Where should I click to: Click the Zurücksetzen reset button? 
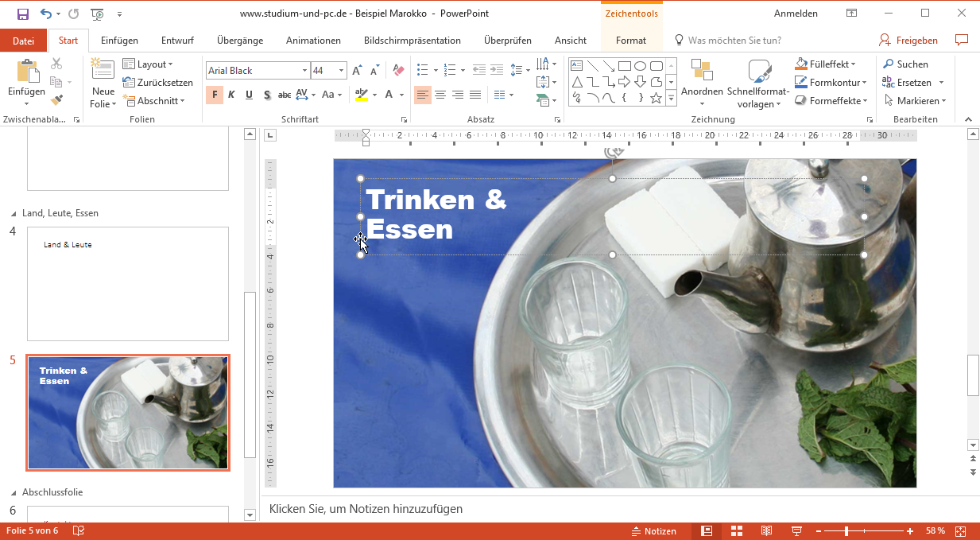point(157,83)
